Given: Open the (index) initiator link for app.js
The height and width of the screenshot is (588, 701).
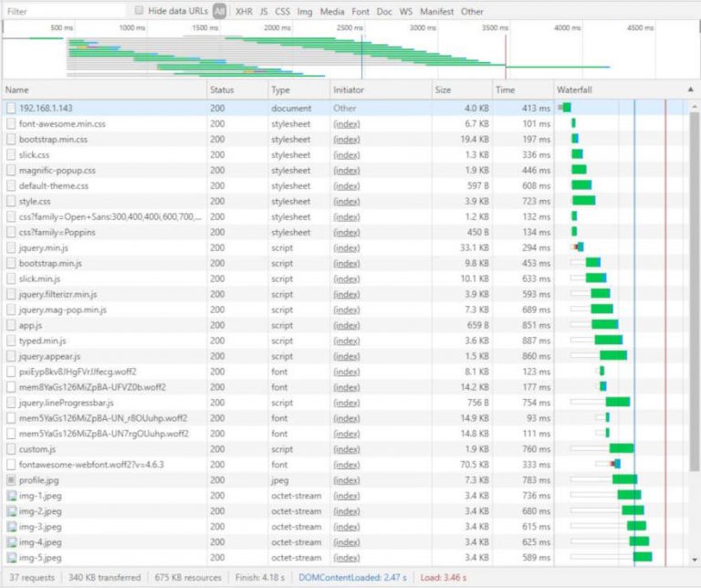Looking at the screenshot, I should click(346, 325).
